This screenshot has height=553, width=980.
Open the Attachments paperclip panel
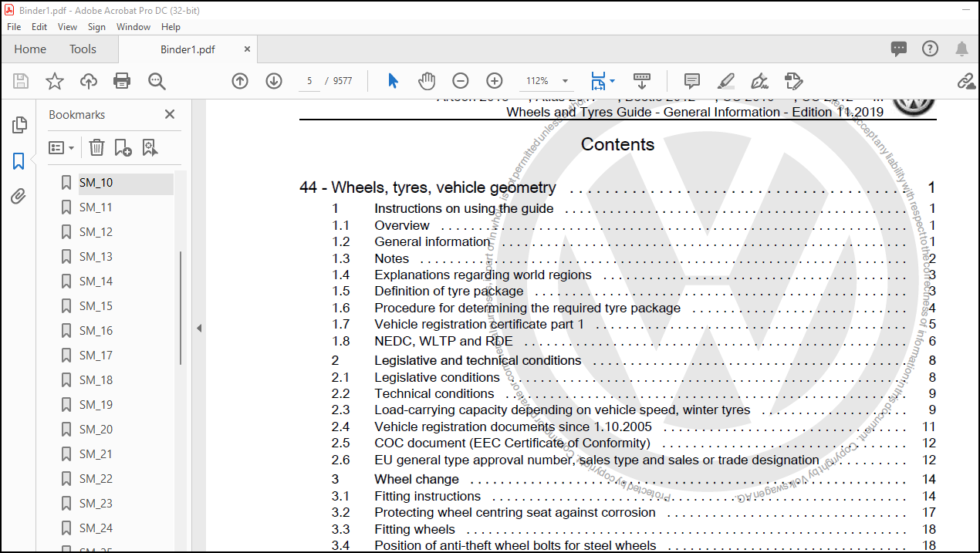pyautogui.click(x=19, y=197)
